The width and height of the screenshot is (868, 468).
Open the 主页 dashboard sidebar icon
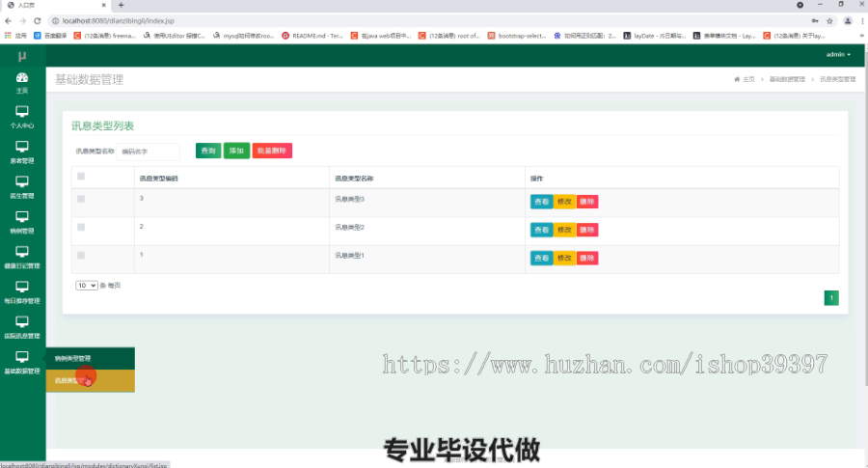click(22, 83)
